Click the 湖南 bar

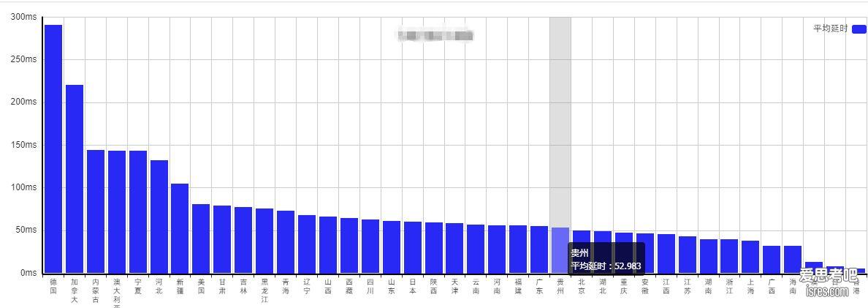[x=709, y=256]
